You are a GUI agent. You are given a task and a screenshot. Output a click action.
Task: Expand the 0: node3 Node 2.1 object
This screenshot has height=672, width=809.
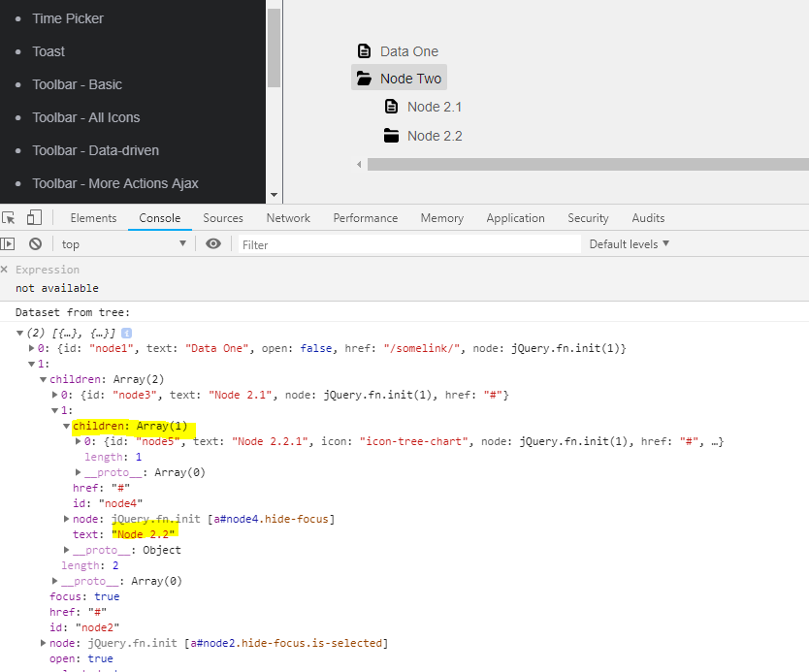pyautogui.click(x=54, y=395)
